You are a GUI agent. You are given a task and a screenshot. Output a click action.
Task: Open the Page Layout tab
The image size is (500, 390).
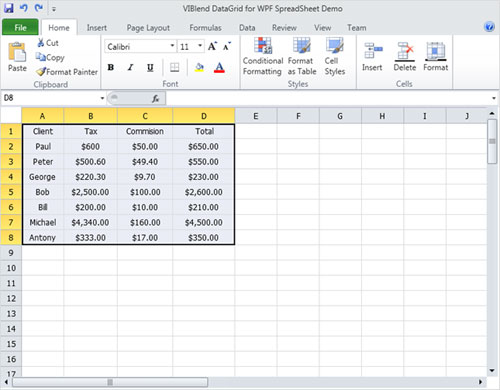point(148,28)
